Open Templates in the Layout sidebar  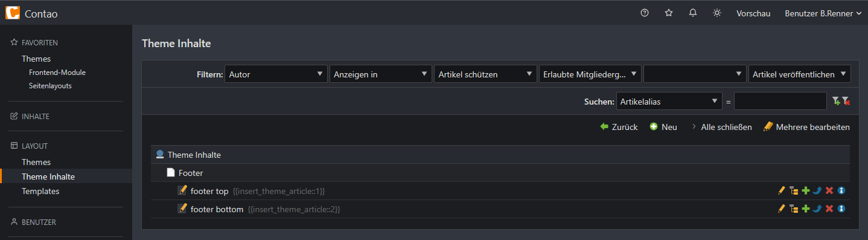(40, 191)
